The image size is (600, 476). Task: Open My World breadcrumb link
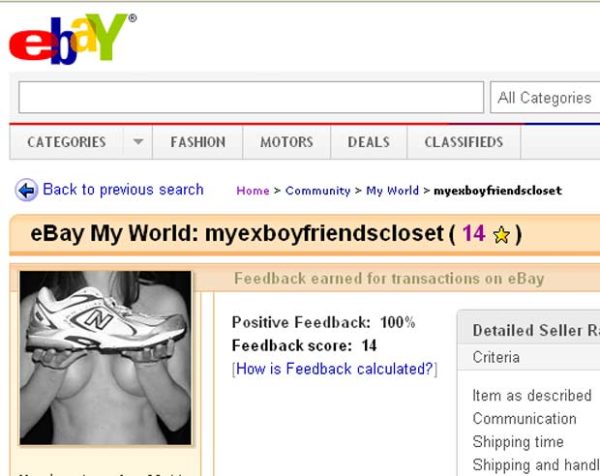(392, 191)
